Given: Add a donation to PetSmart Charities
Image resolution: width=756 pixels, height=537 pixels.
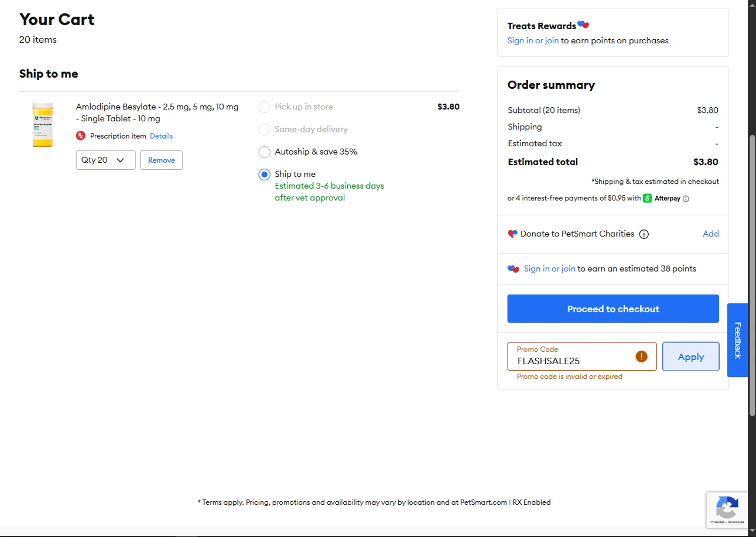Looking at the screenshot, I should click(711, 234).
